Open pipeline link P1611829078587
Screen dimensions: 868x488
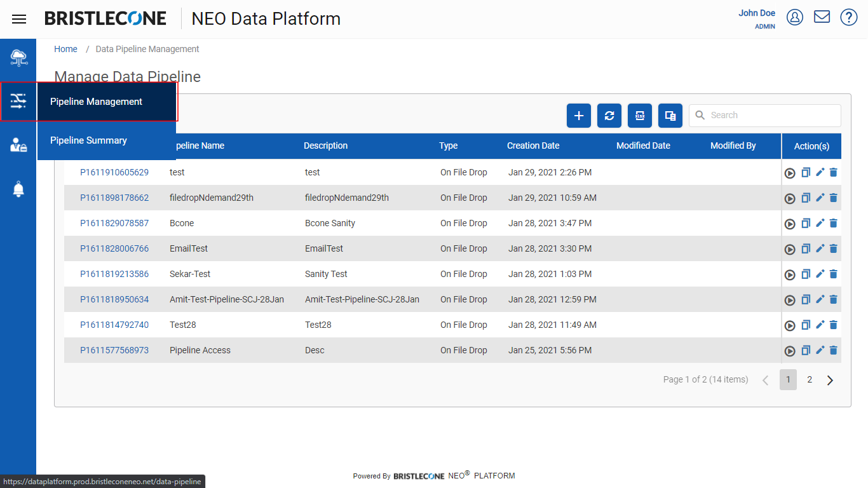pyautogui.click(x=114, y=223)
